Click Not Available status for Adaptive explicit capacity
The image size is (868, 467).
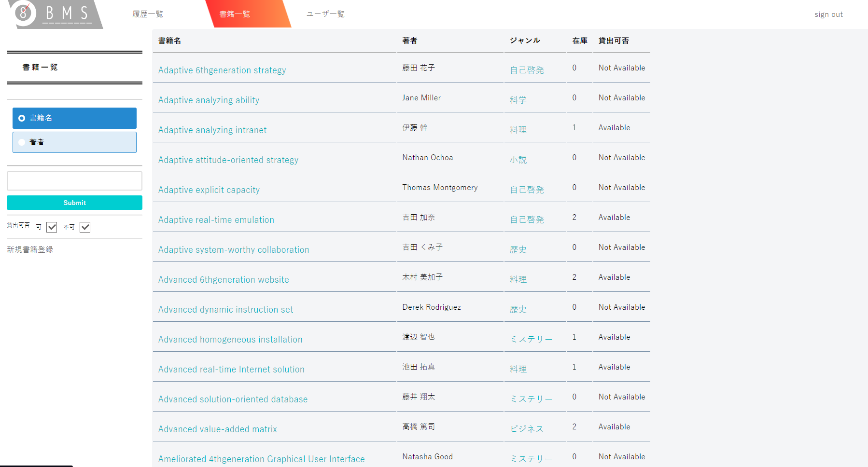pos(622,188)
